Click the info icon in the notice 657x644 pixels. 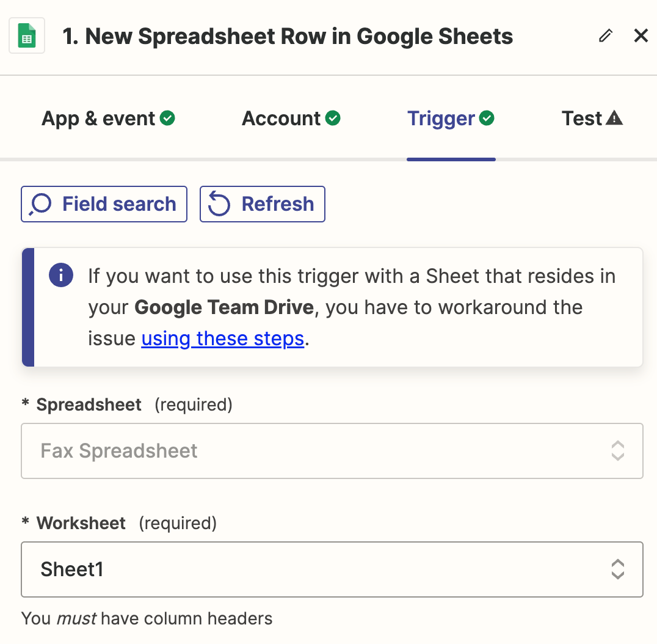pos(61,275)
